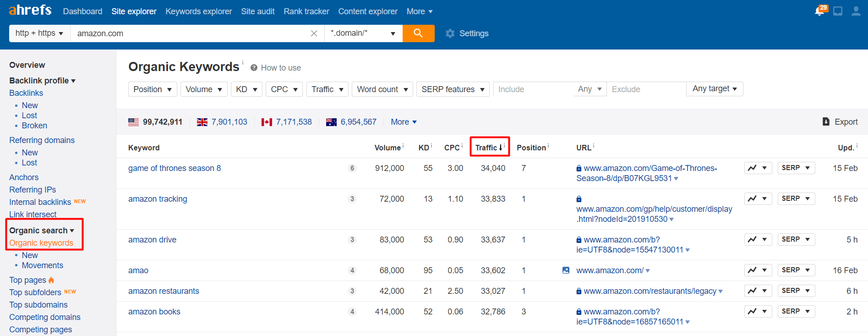Collapse the Backlink profile section

coord(42,81)
